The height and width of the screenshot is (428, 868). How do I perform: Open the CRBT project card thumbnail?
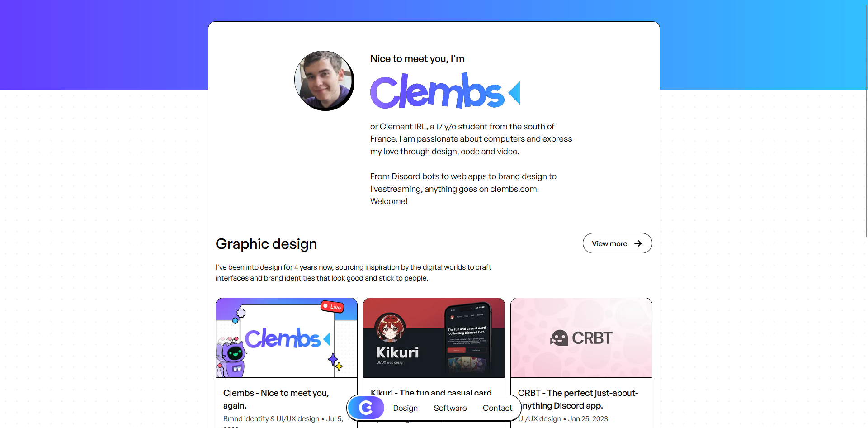tap(581, 338)
